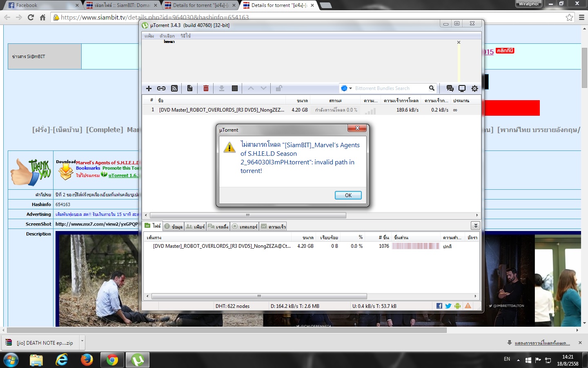Click the magnifier search icon in µTorrent
The image size is (588, 368).
(432, 88)
